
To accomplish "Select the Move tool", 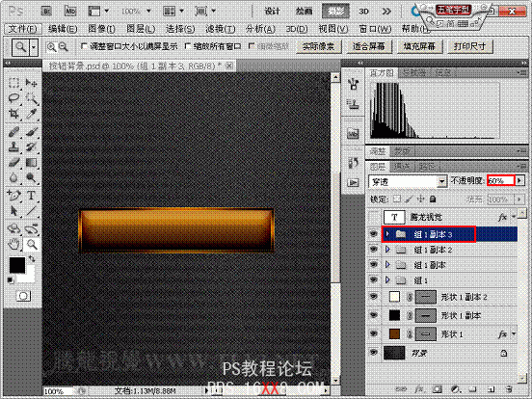I will coord(31,83).
